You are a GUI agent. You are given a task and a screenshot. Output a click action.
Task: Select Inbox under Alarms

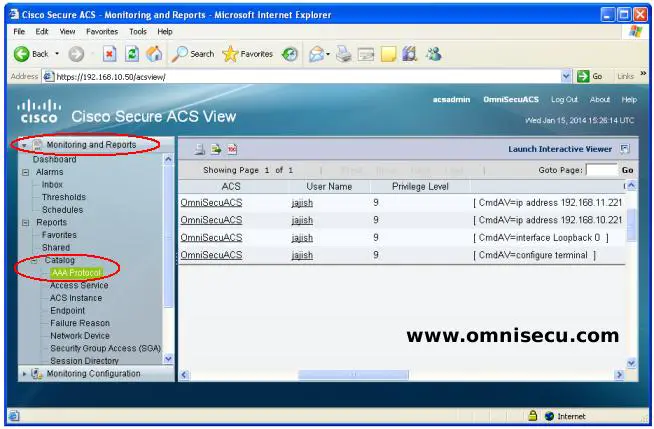(x=52, y=185)
